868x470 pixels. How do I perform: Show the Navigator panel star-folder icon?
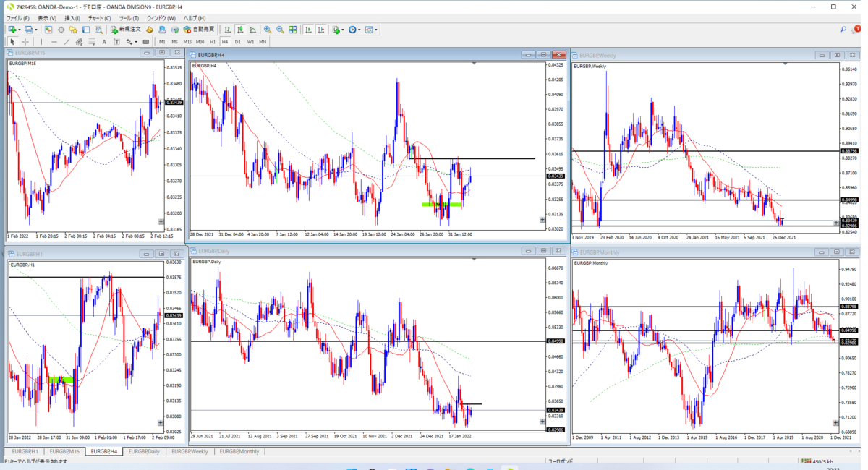point(73,30)
